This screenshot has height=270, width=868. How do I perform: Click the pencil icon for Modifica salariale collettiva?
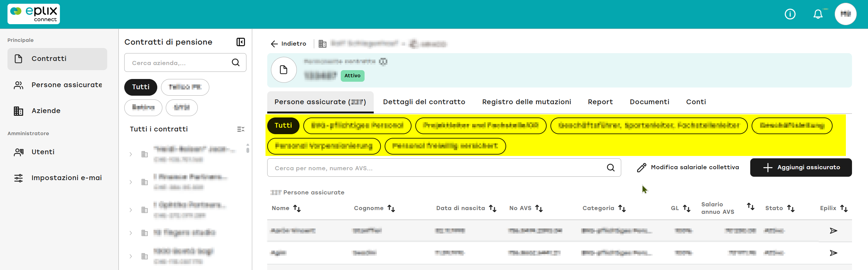tap(642, 168)
